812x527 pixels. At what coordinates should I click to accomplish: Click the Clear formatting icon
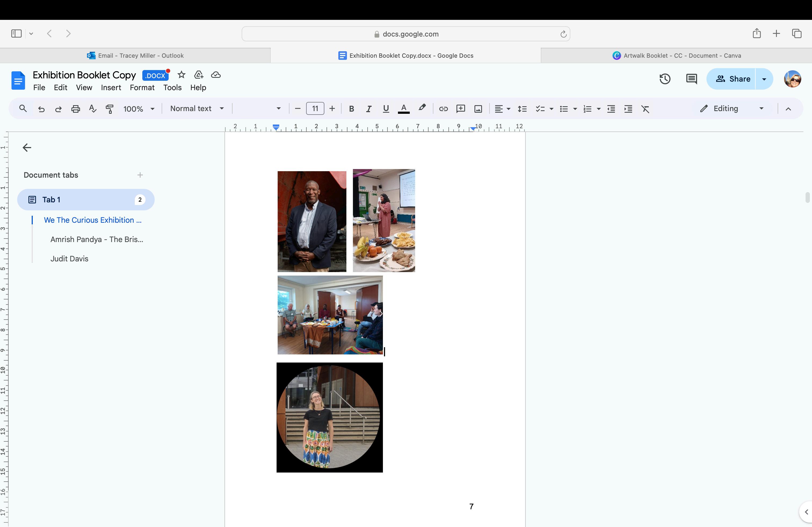tap(645, 109)
